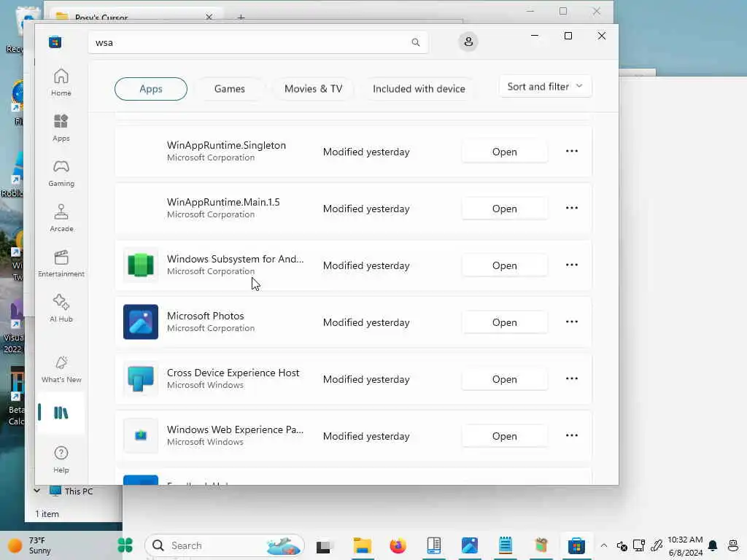
Task: Open Task View on taskbar
Action: pos(325,545)
